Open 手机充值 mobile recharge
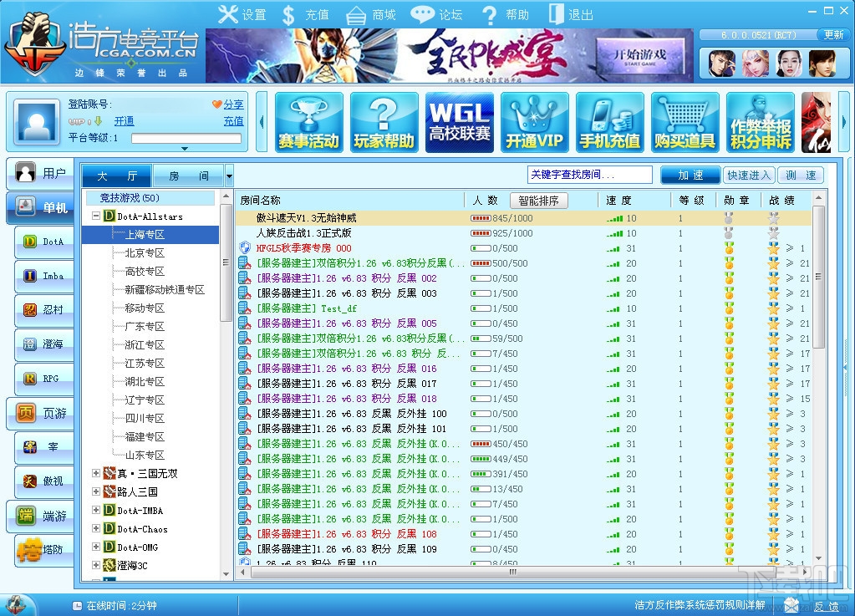Screen dimensions: 855x616 coord(609,122)
